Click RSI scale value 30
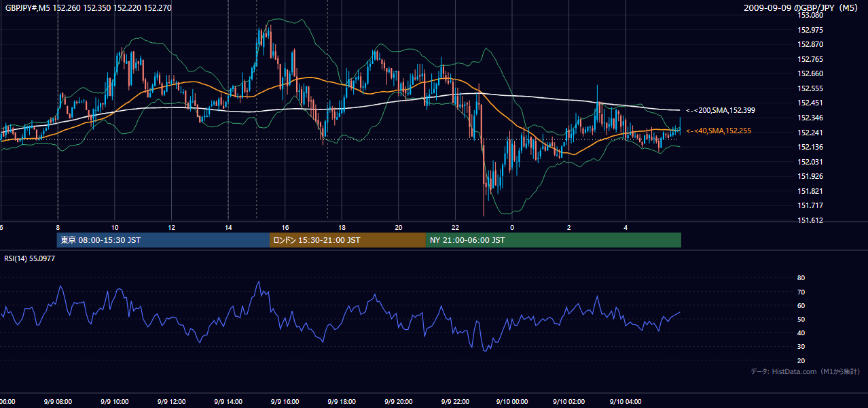Viewport: 868px width, 408px height. coord(801,347)
